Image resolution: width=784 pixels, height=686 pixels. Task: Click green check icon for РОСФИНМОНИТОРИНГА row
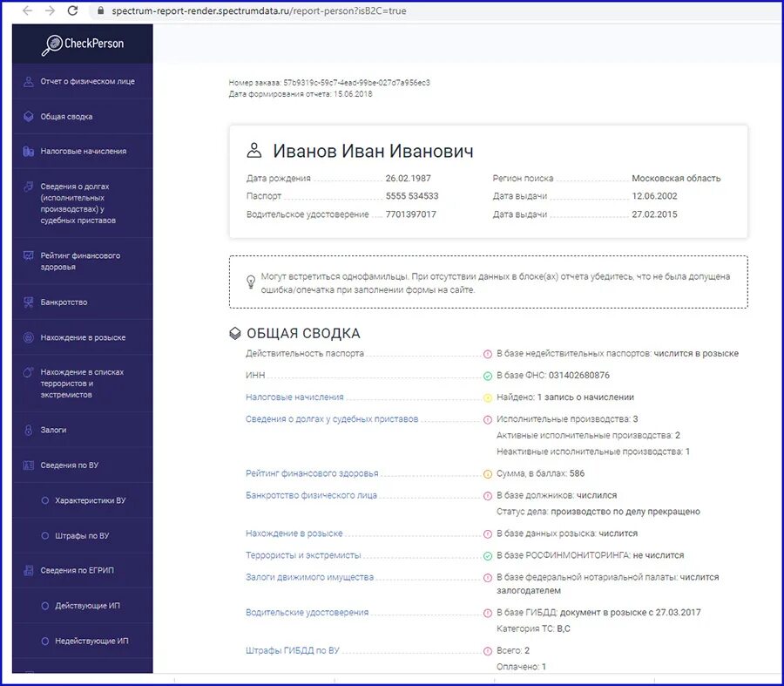pyautogui.click(x=488, y=556)
